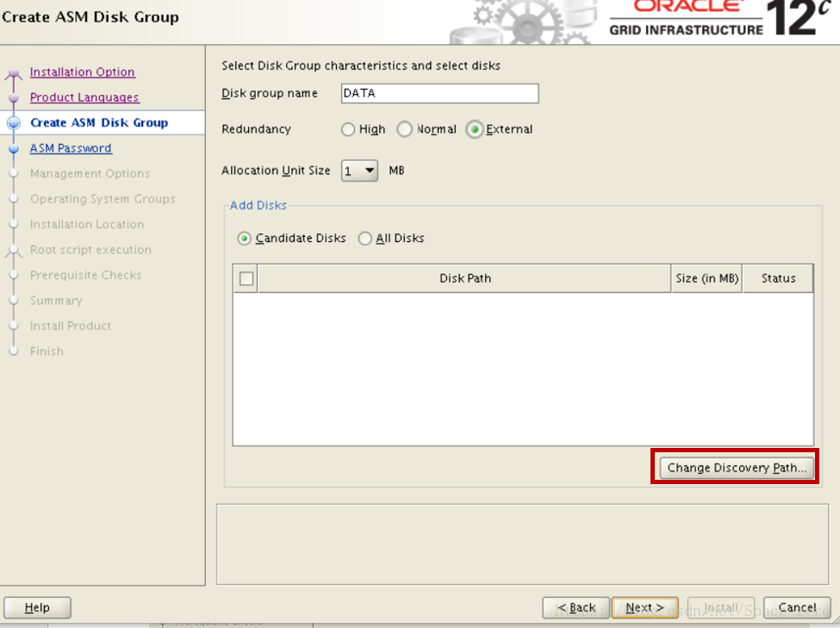Tick the select-all disks header checkbox

[246, 278]
